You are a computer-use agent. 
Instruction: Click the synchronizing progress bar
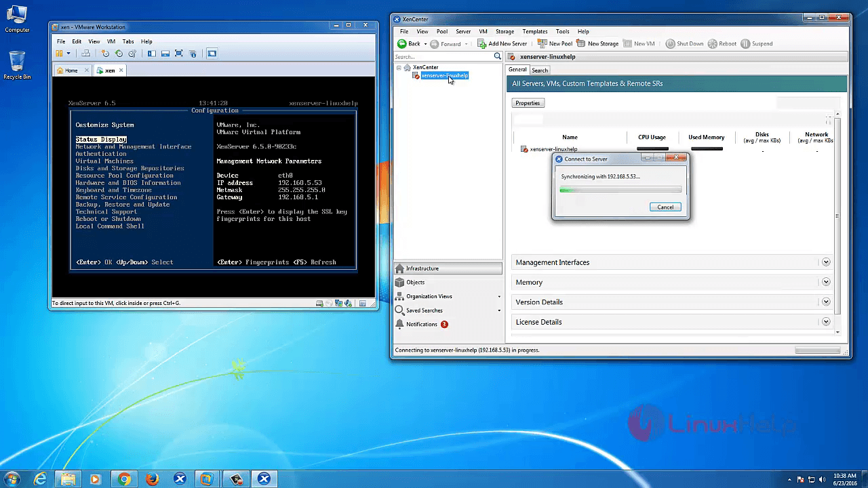(620, 190)
